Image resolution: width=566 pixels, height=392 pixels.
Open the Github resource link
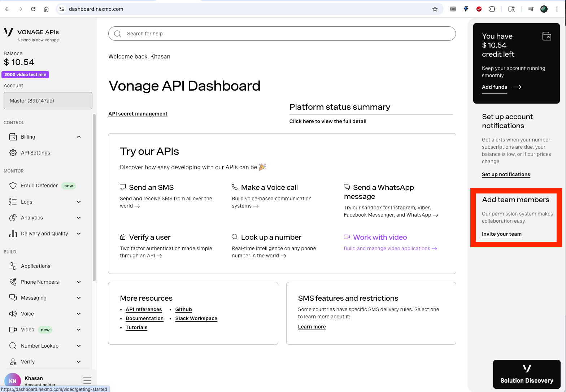(183, 309)
